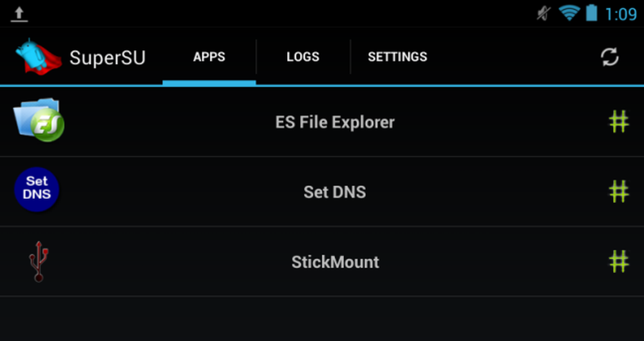
Task: Select the StickMount entry
Action: [x=322, y=261]
